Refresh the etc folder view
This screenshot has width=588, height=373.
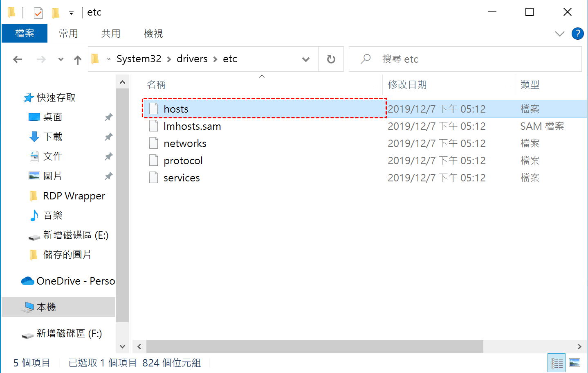[331, 59]
